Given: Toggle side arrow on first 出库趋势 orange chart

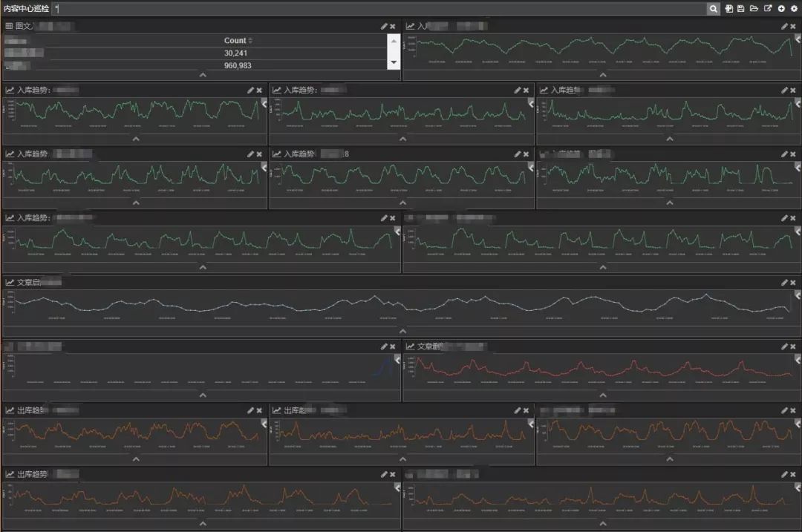Looking at the screenshot, I should 264,424.
